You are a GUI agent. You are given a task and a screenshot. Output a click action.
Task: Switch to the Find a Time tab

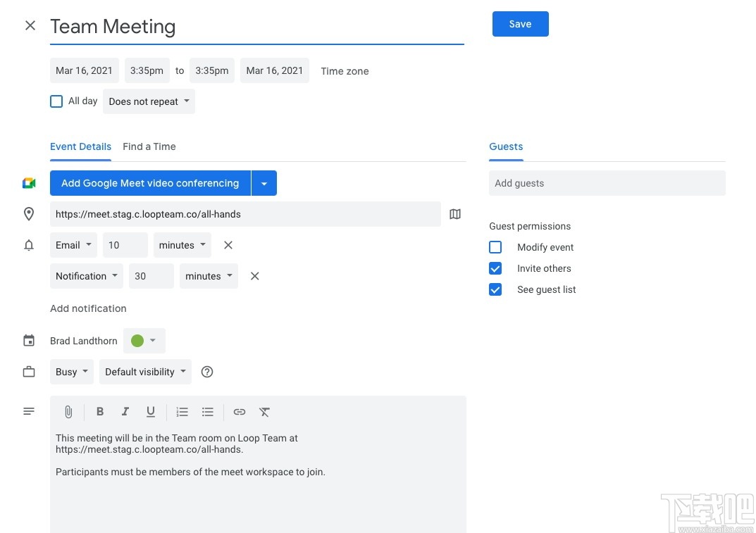149,146
